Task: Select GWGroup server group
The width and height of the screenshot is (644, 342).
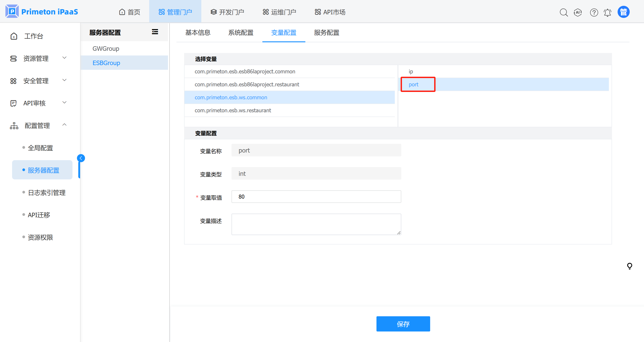Action: click(x=106, y=49)
